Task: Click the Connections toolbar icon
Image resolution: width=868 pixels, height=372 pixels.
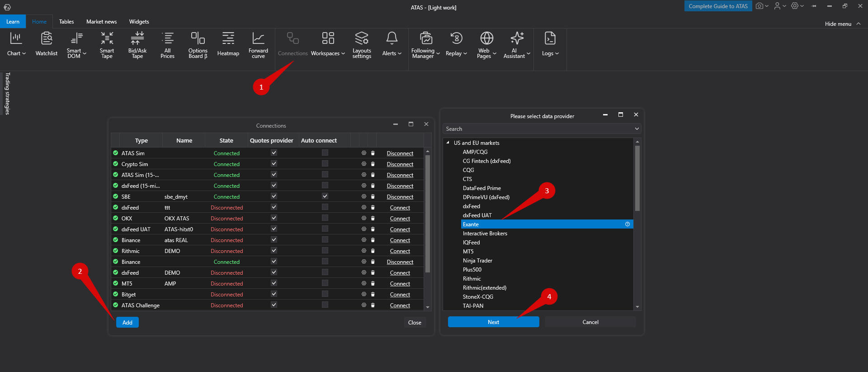Action: pyautogui.click(x=293, y=38)
